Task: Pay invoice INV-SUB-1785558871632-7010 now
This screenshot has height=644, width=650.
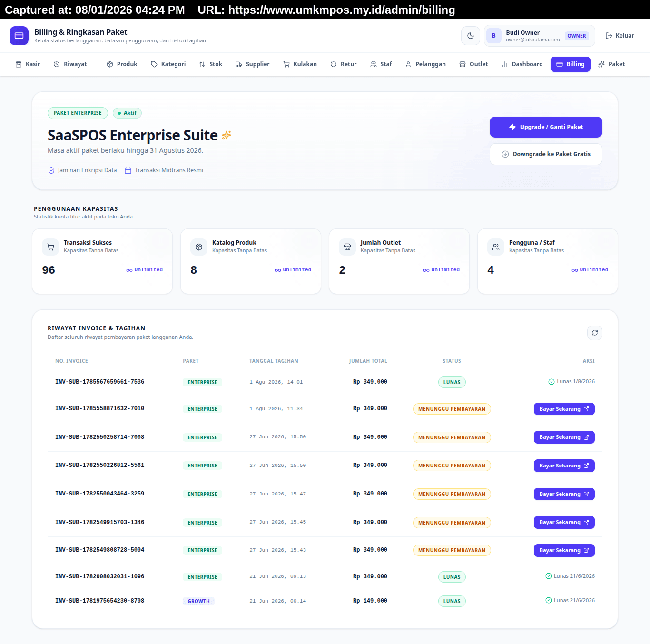Action: [x=564, y=409]
